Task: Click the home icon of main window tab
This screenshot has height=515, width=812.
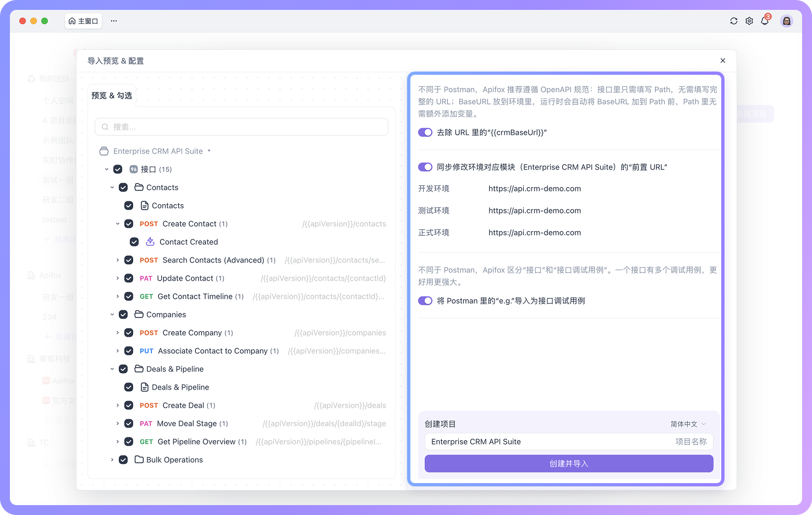Action: coord(72,21)
